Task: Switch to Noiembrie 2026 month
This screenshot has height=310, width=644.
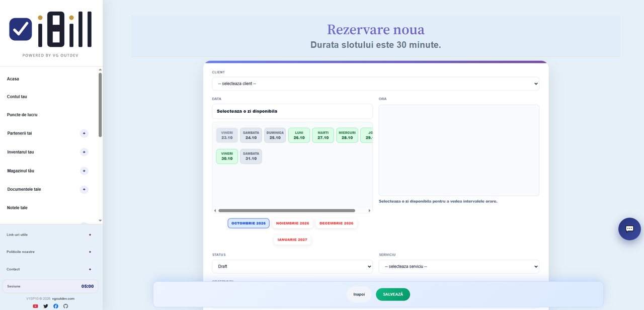Action: click(x=293, y=223)
